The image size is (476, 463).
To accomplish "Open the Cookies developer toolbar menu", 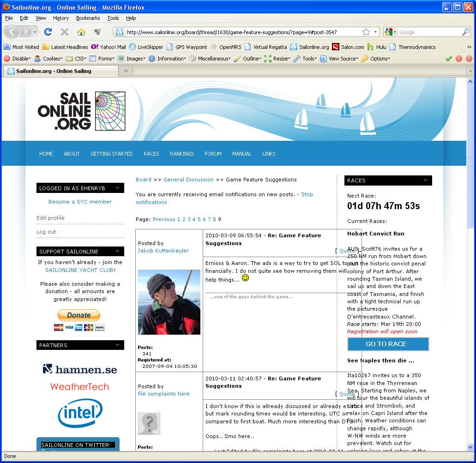I will pos(48,59).
